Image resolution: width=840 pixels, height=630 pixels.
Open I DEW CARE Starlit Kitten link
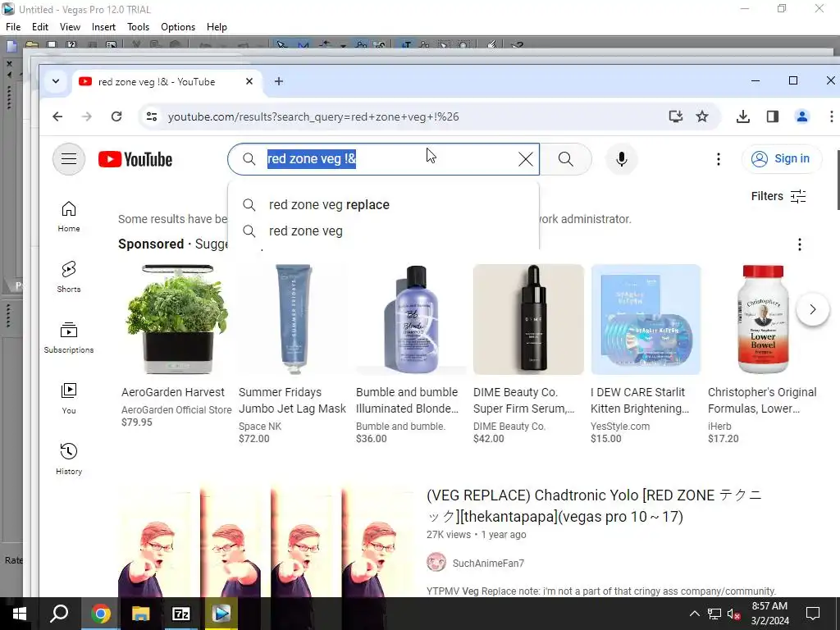click(640, 400)
